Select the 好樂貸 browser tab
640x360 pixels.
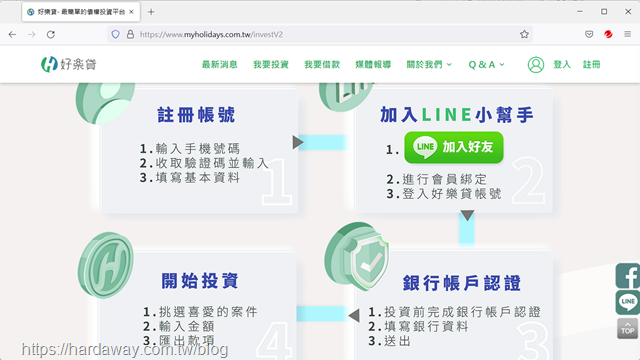click(x=81, y=12)
